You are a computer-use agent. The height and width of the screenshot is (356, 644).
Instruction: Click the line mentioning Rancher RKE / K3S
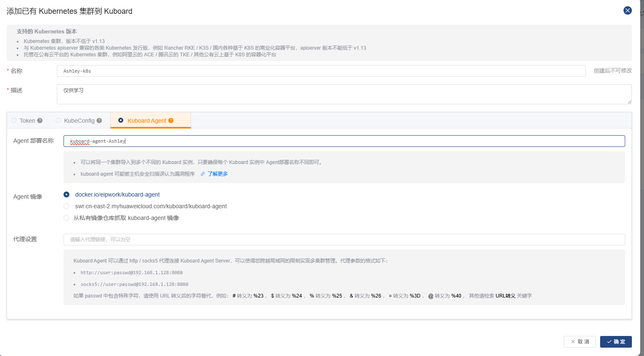pos(195,48)
